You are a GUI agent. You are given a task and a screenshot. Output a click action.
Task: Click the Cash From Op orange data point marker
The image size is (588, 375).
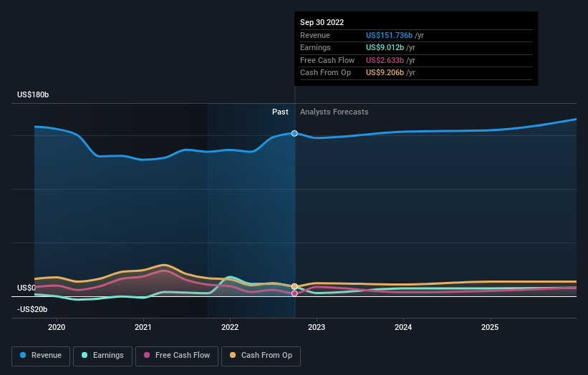294,286
